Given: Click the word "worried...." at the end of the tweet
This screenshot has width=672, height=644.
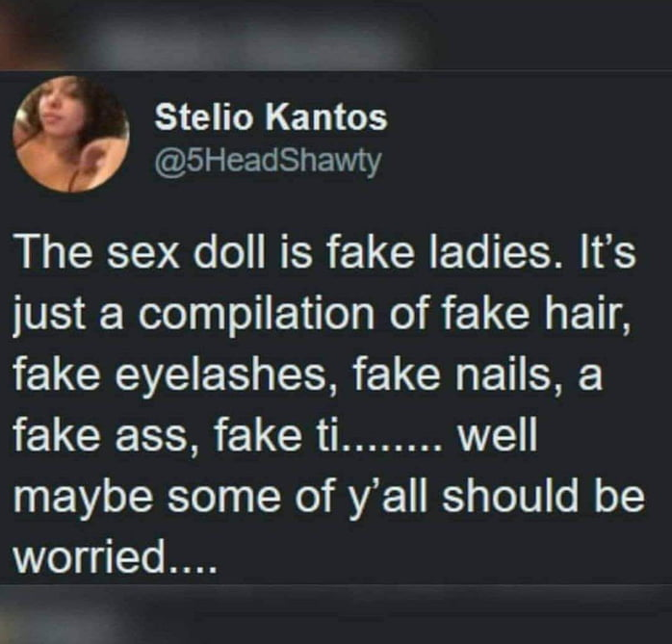Looking at the screenshot, I should pos(114,557).
